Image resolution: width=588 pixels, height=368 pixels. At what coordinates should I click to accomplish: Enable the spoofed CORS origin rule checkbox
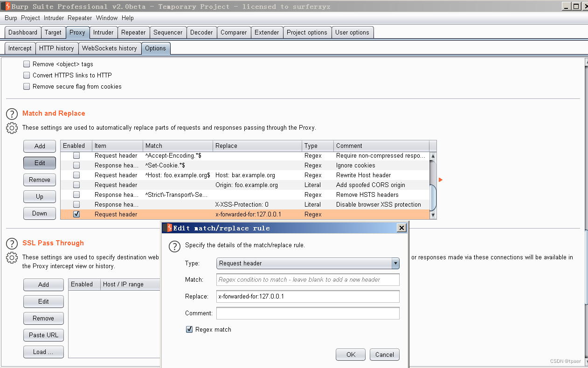click(x=76, y=185)
